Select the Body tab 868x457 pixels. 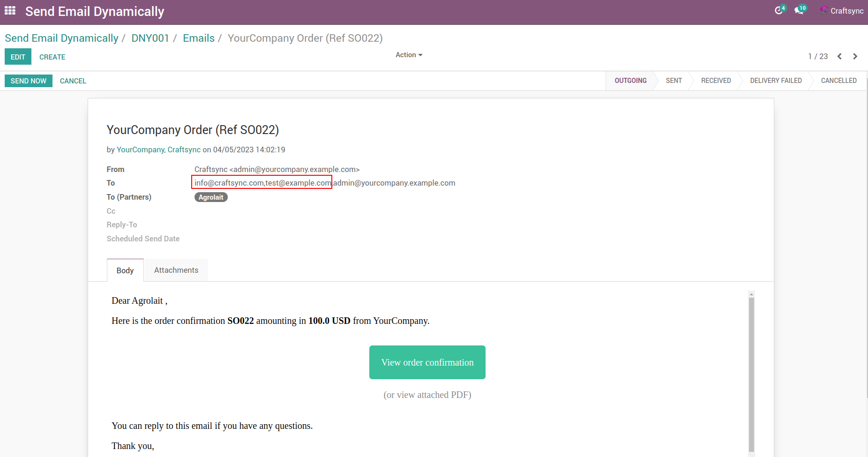pos(125,270)
